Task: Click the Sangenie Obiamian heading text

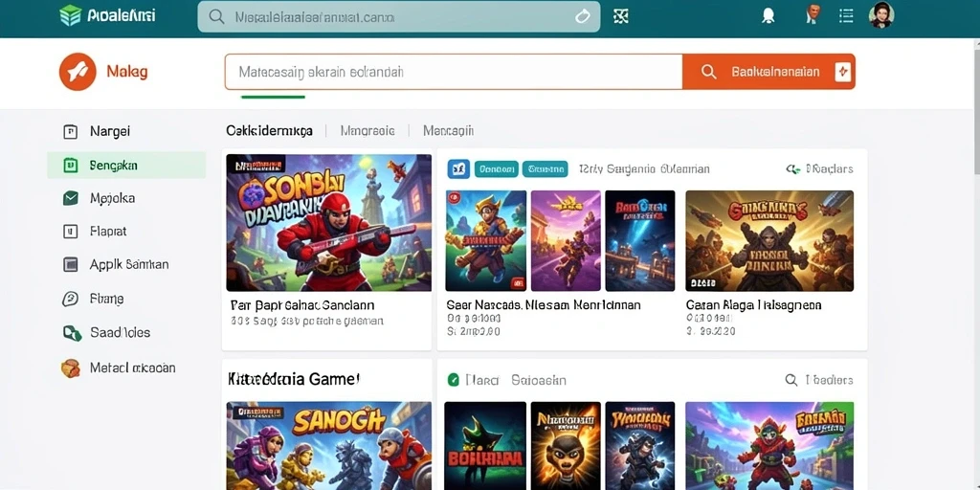Action: coord(644,168)
